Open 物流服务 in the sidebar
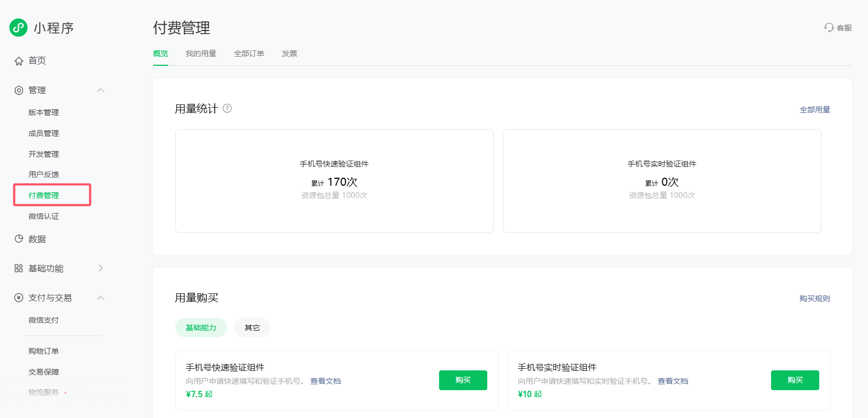 (43, 392)
